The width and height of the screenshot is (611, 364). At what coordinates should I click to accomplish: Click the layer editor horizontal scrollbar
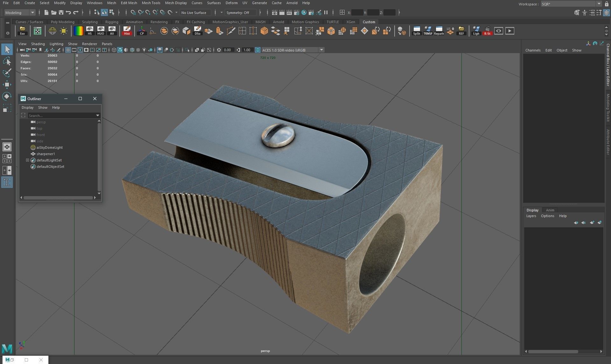point(553,352)
